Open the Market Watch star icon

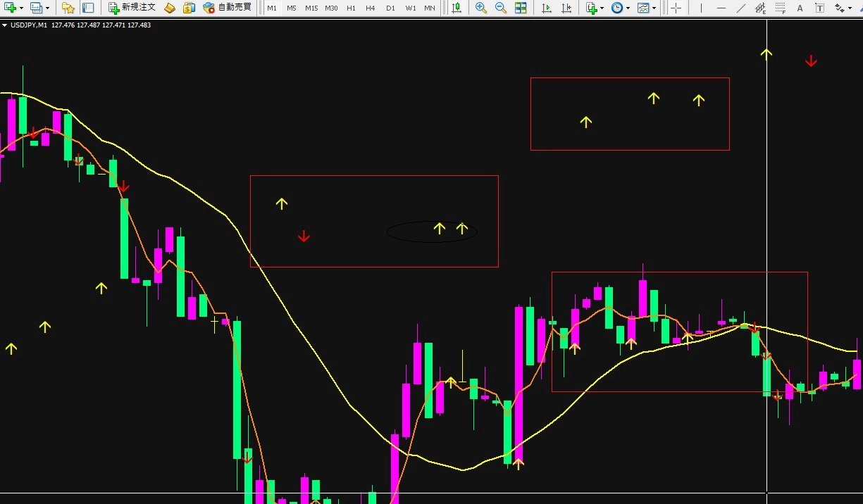click(68, 8)
